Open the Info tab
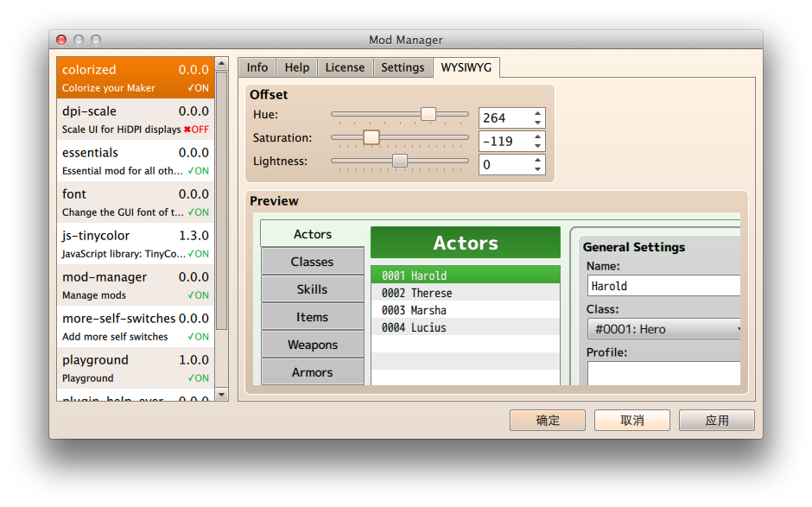 [x=257, y=67]
